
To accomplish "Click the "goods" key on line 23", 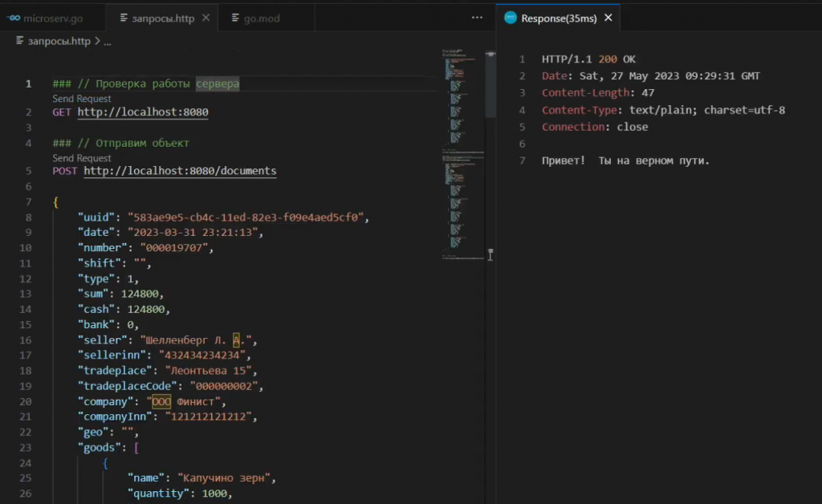I will click(99, 448).
